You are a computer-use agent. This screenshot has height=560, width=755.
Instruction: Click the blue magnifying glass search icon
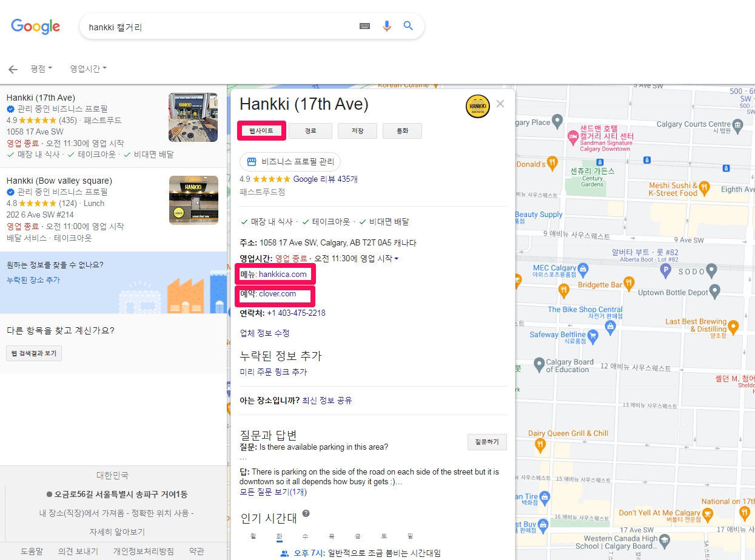[408, 26]
